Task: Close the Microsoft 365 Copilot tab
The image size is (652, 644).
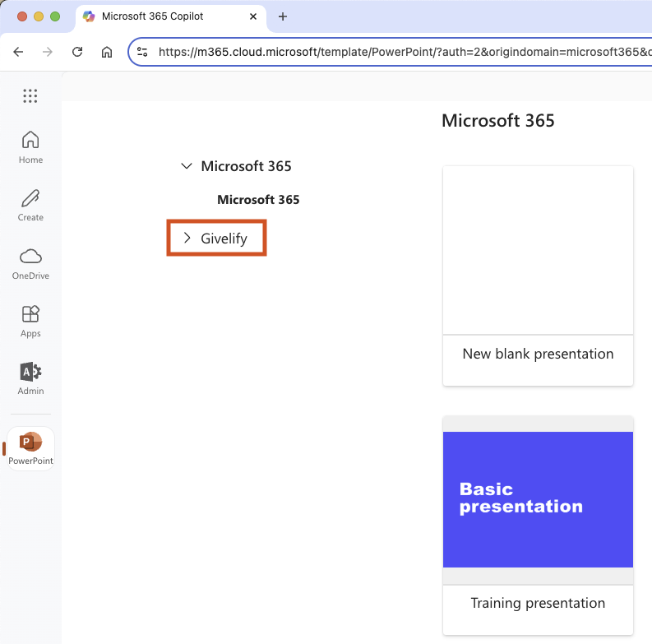Action: pyautogui.click(x=252, y=16)
